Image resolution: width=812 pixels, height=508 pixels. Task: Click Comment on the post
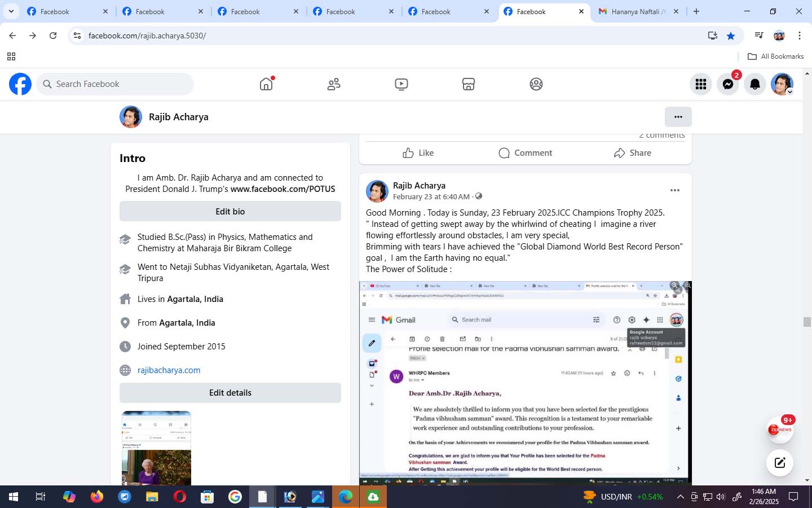click(526, 153)
